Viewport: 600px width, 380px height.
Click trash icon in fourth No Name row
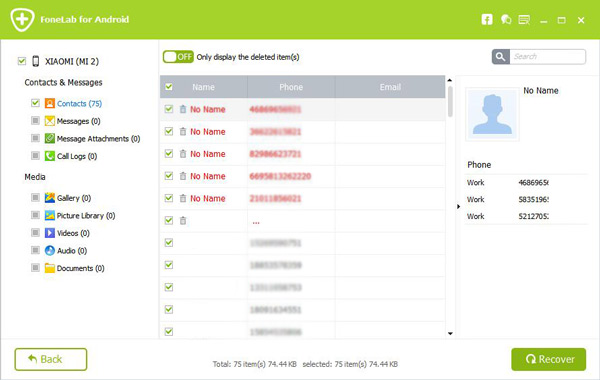tap(183, 176)
